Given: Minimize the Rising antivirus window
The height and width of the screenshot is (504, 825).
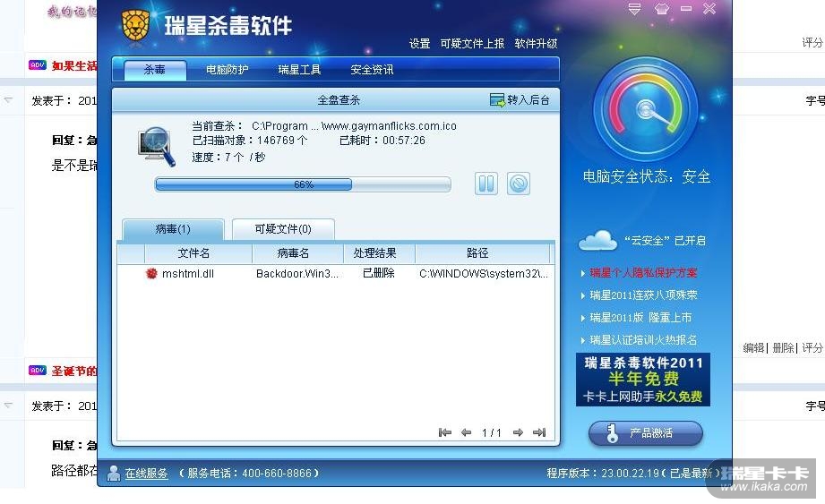Looking at the screenshot, I should pyautogui.click(x=686, y=9).
